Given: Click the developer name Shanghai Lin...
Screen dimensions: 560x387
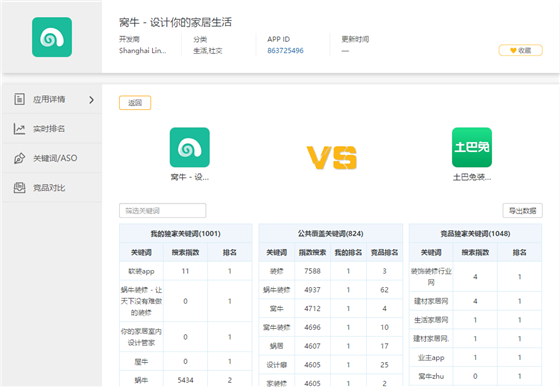Looking at the screenshot, I should [x=142, y=51].
